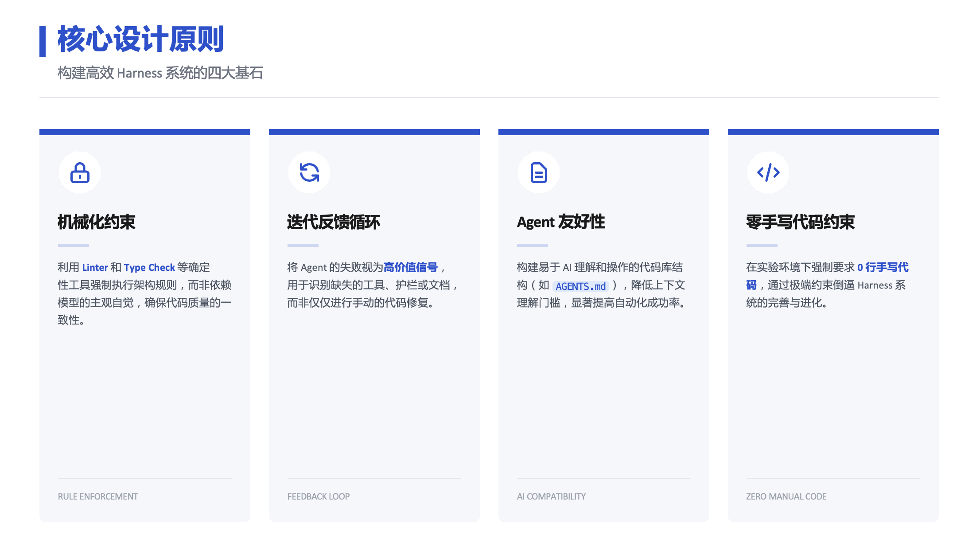Viewport: 980px width, 539px height.
Task: Click the 核心设计原则 main title
Action: coord(140,39)
